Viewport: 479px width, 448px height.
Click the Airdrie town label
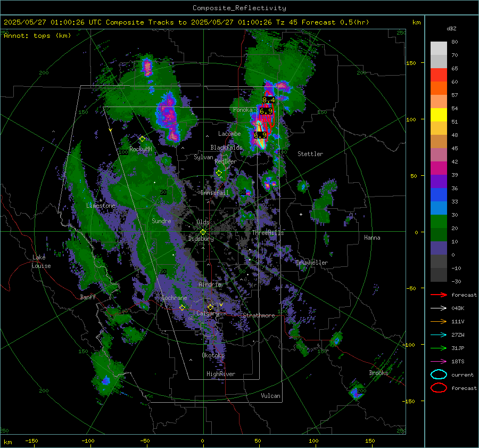pyautogui.click(x=210, y=284)
